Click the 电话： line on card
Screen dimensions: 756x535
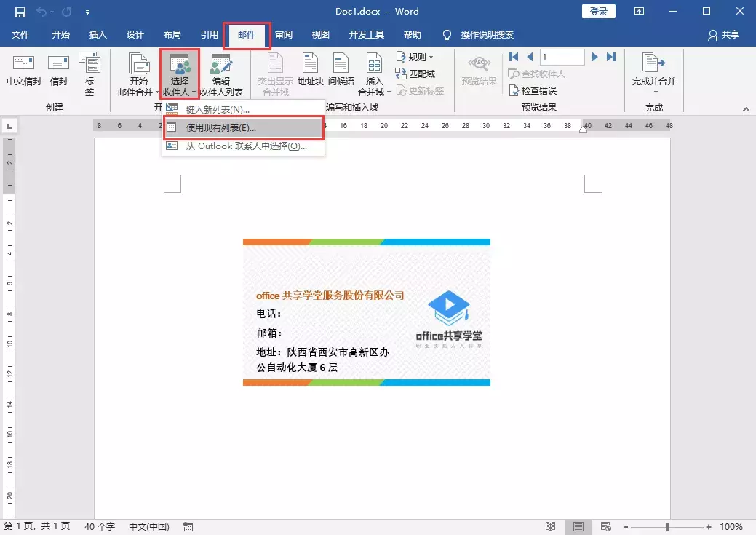tap(268, 314)
